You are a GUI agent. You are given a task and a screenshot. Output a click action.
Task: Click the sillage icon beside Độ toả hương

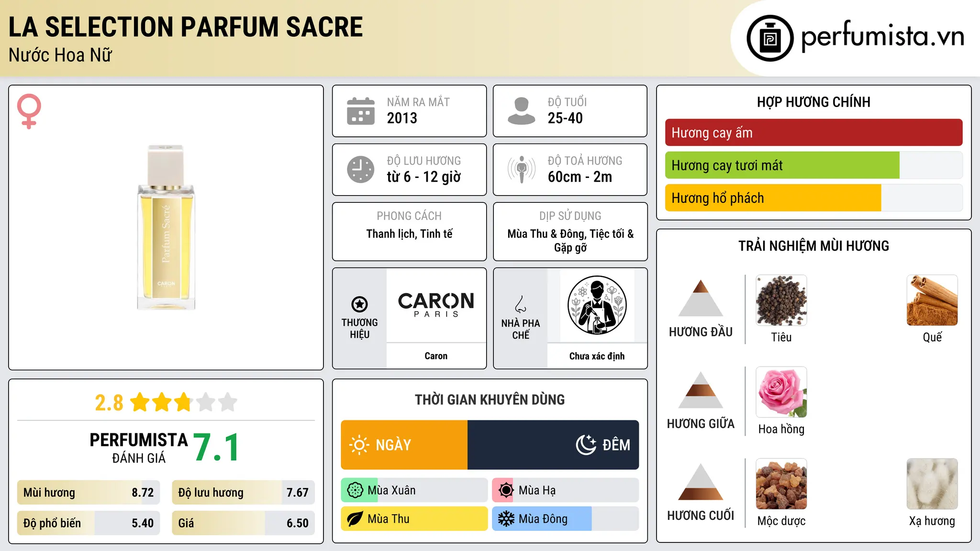pos(521,169)
